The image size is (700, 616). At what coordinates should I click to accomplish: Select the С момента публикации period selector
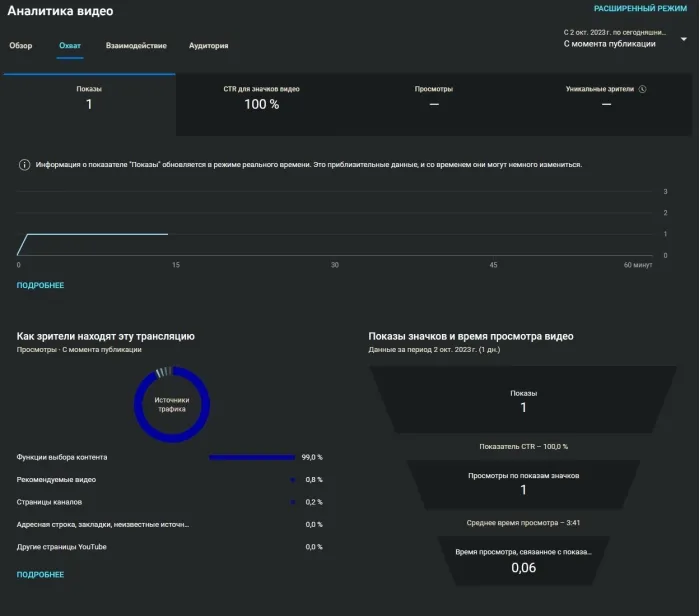[609, 44]
